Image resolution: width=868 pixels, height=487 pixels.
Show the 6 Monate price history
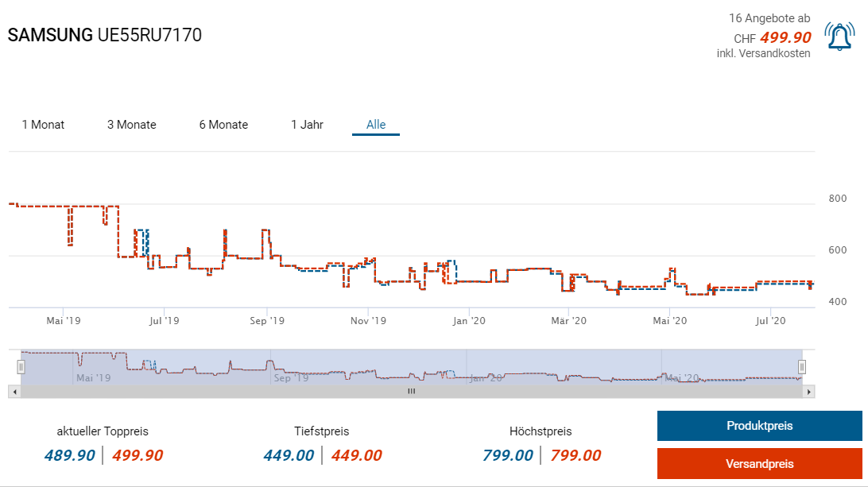(223, 125)
